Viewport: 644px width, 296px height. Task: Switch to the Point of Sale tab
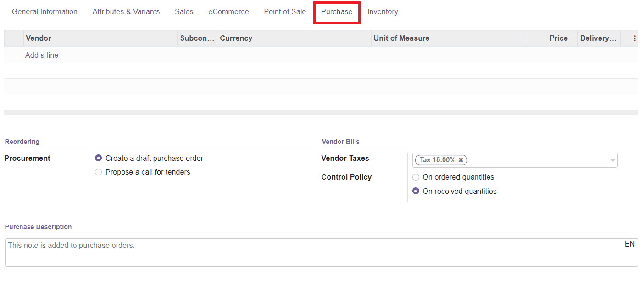tap(284, 11)
